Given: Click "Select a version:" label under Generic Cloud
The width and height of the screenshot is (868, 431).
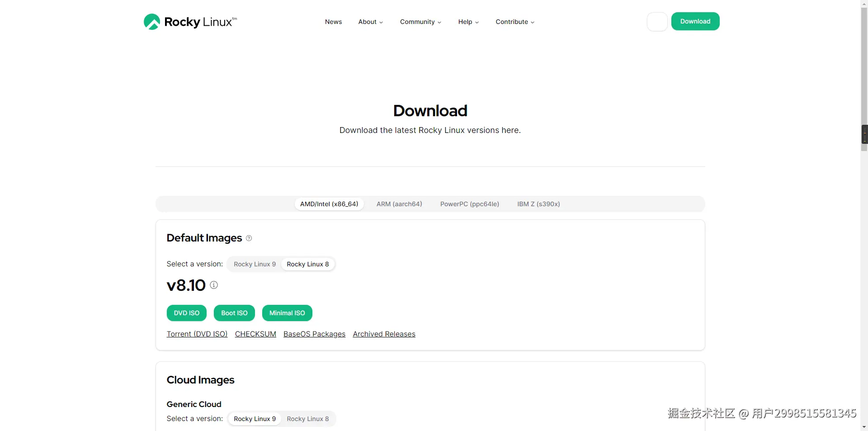Looking at the screenshot, I should point(195,419).
